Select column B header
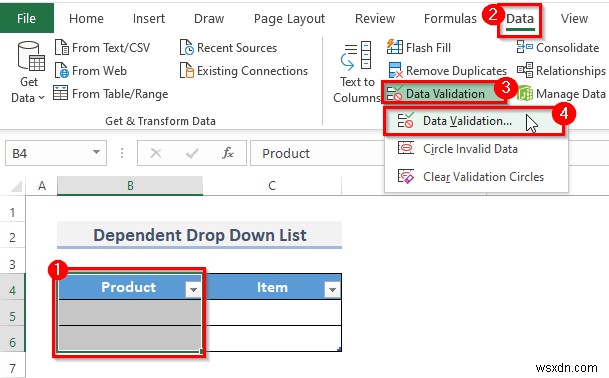609x378 pixels. coord(130,186)
